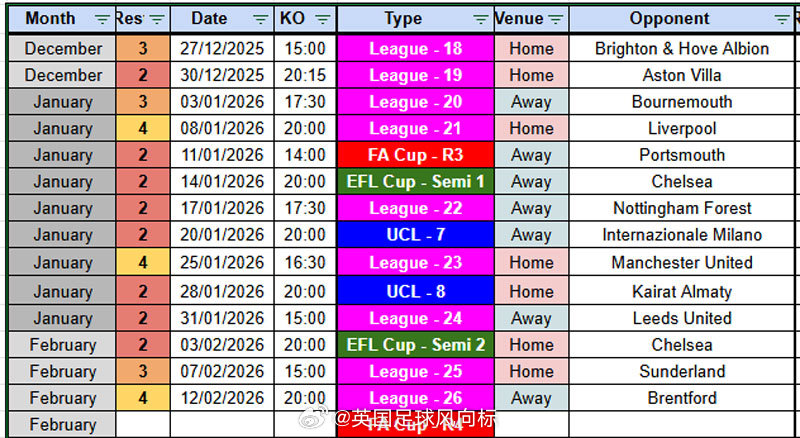This screenshot has width=800, height=438.
Task: Click the date cell 08/01/2026
Action: (222, 128)
